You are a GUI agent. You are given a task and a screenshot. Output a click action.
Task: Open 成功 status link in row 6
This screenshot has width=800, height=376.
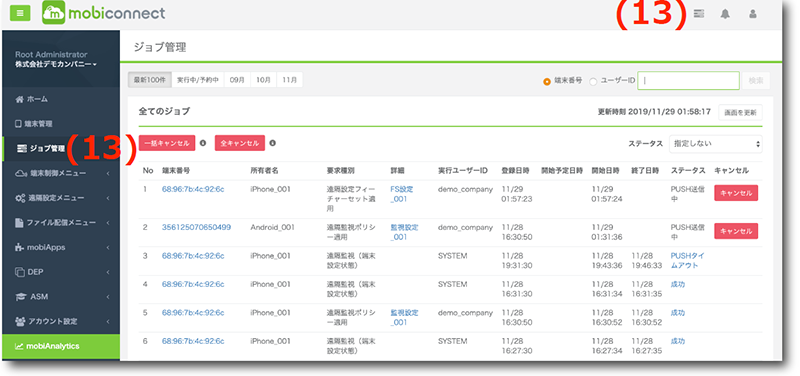678,341
